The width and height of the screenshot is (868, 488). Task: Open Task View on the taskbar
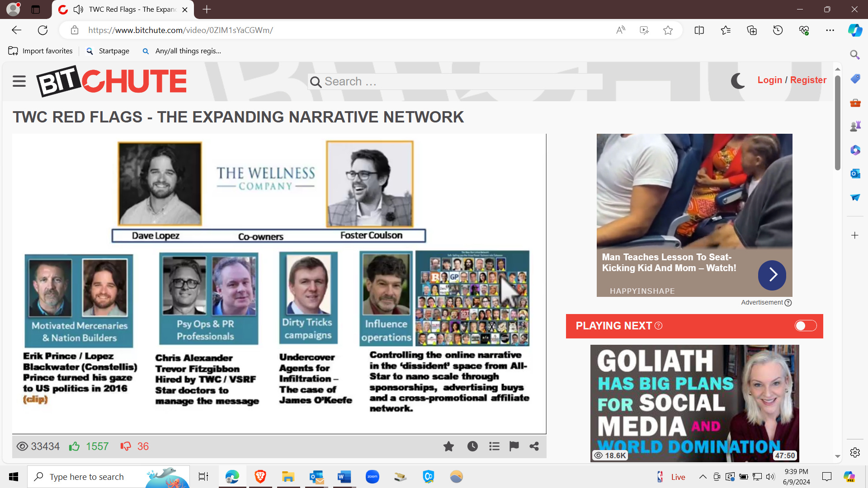(x=203, y=477)
